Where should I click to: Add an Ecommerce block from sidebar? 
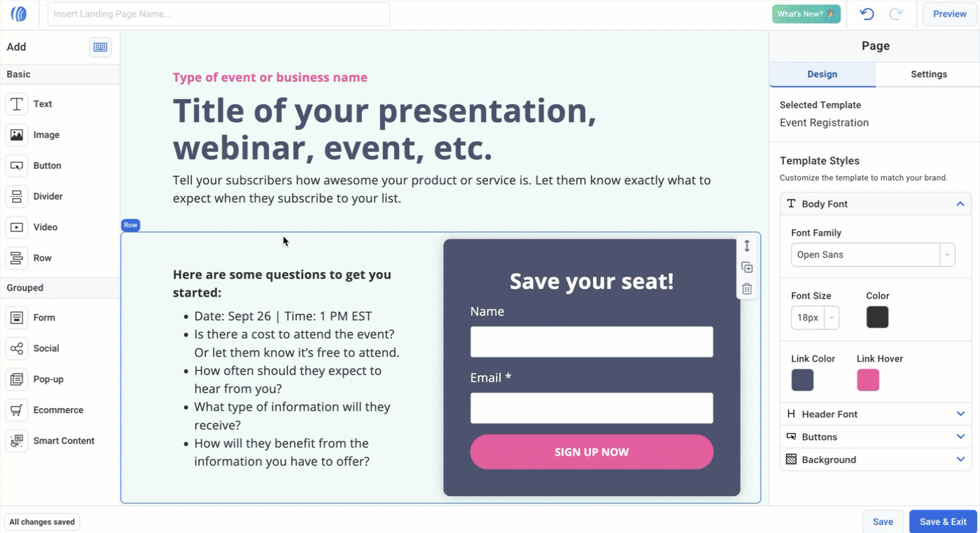tap(17, 410)
